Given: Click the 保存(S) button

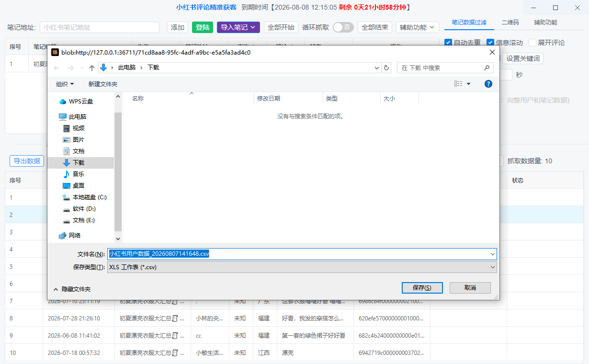Looking at the screenshot, I should 422,288.
